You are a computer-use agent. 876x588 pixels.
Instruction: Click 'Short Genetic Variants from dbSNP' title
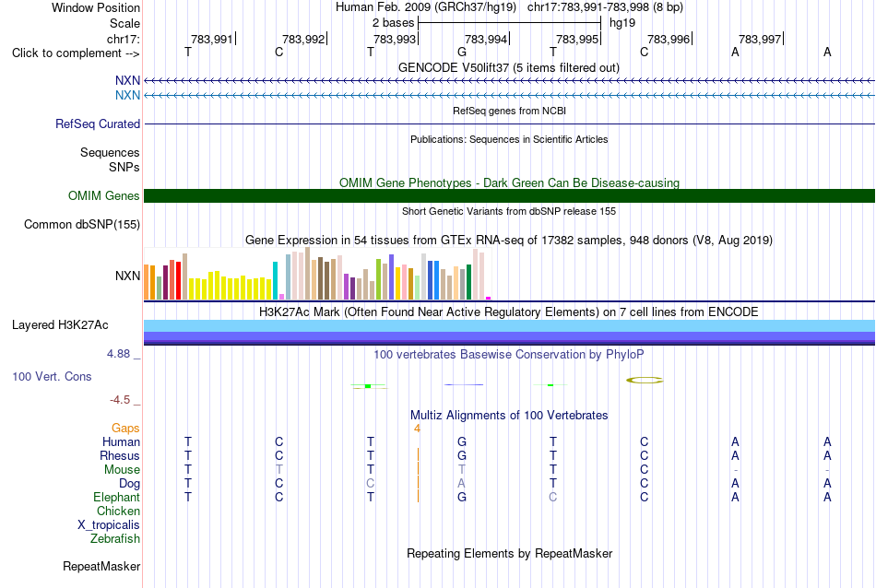tap(509, 211)
